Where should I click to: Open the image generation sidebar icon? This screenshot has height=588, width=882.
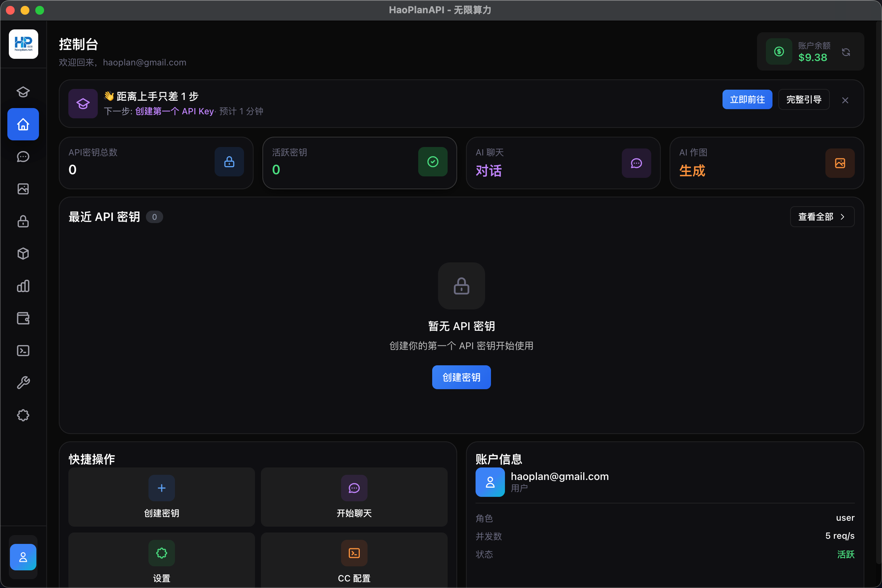coord(23,189)
